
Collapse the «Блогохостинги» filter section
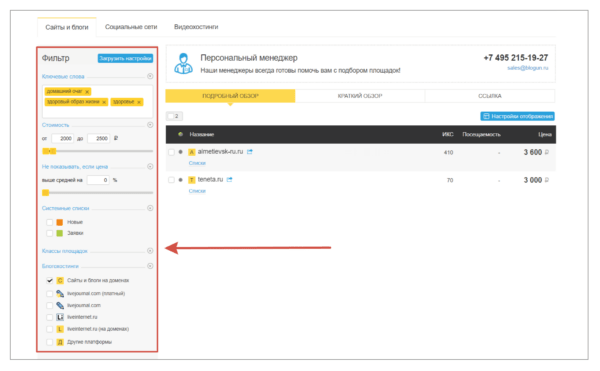click(x=150, y=266)
